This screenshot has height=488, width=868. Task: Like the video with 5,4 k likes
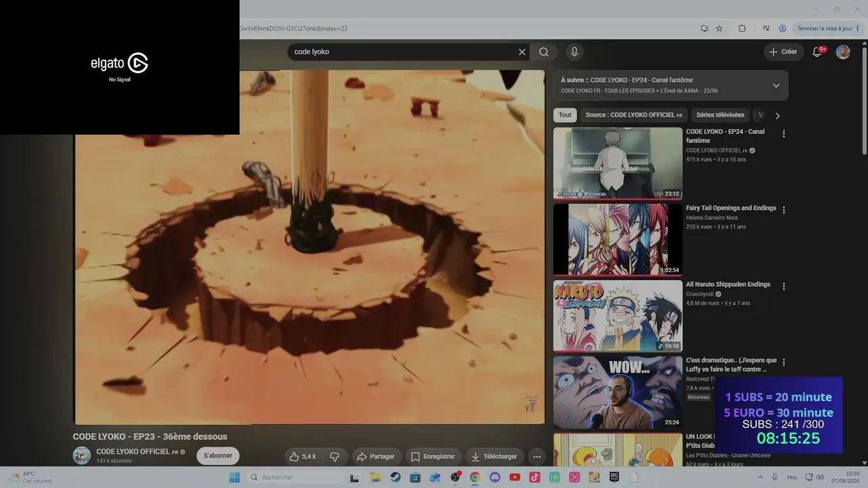click(303, 457)
